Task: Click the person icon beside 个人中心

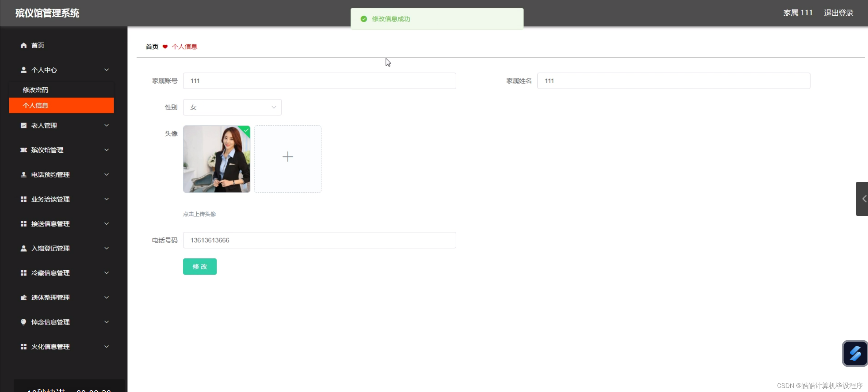Action: click(24, 70)
